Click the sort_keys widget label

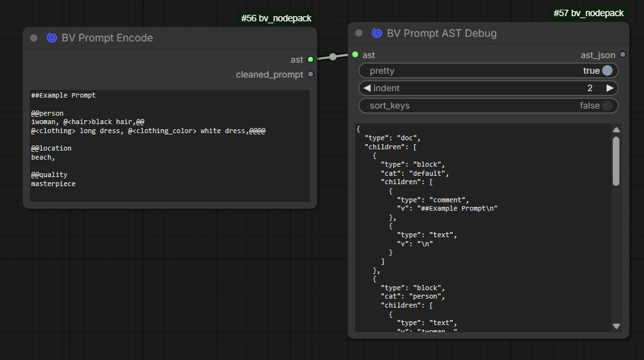tap(390, 105)
